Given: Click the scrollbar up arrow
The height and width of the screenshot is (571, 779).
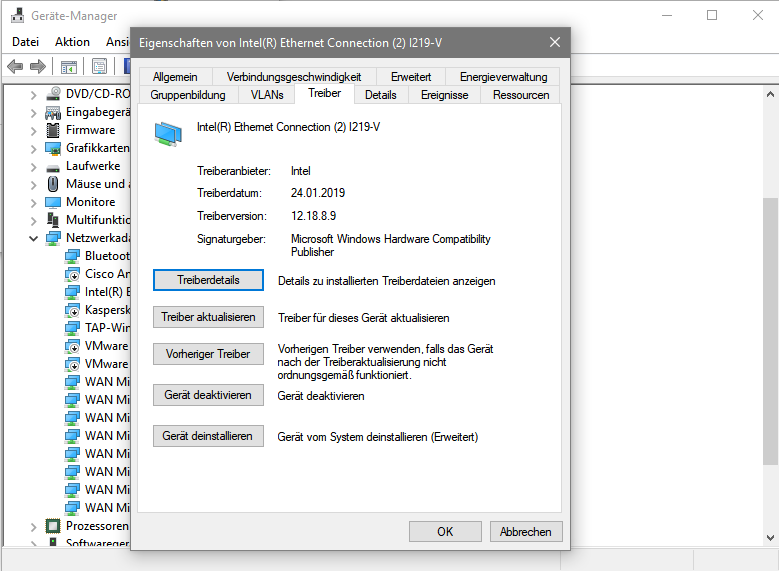Looking at the screenshot, I should [770, 94].
